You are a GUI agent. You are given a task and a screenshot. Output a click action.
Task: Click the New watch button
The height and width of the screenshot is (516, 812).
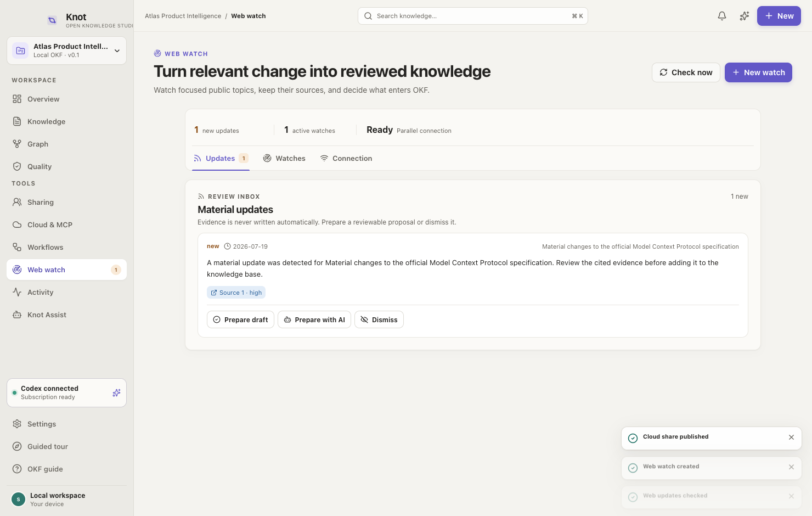[x=758, y=72]
